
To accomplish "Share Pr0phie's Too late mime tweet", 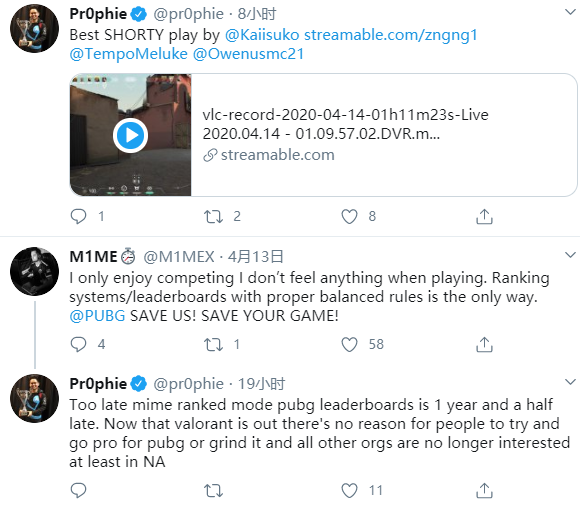I will point(484,490).
